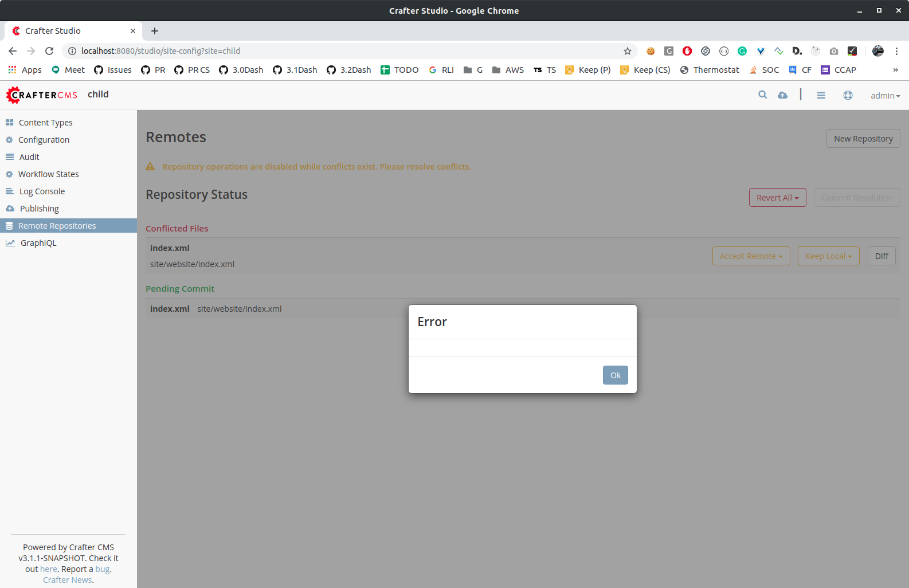This screenshot has width=909, height=588.
Task: Open the hamburger menu in the Studio header
Action: click(821, 95)
